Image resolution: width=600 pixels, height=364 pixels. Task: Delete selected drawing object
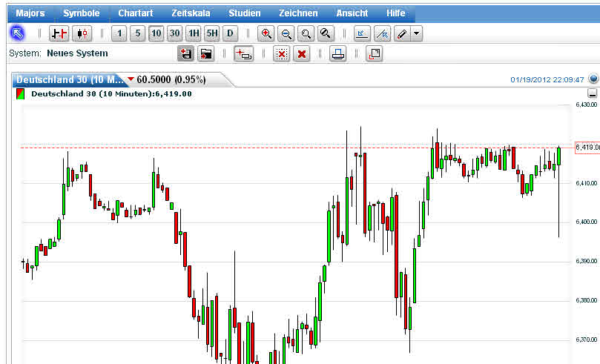click(x=281, y=54)
